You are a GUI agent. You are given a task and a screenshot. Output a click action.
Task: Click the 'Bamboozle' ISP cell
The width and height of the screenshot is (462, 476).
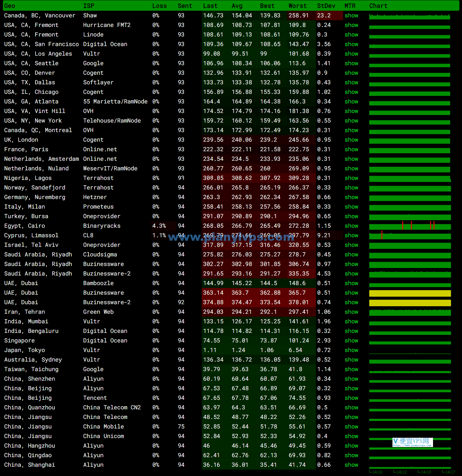point(98,283)
